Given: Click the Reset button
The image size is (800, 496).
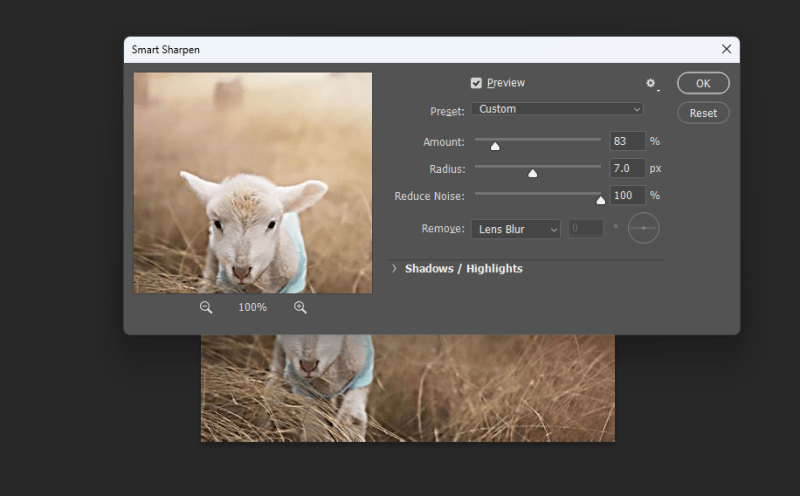Looking at the screenshot, I should (703, 113).
